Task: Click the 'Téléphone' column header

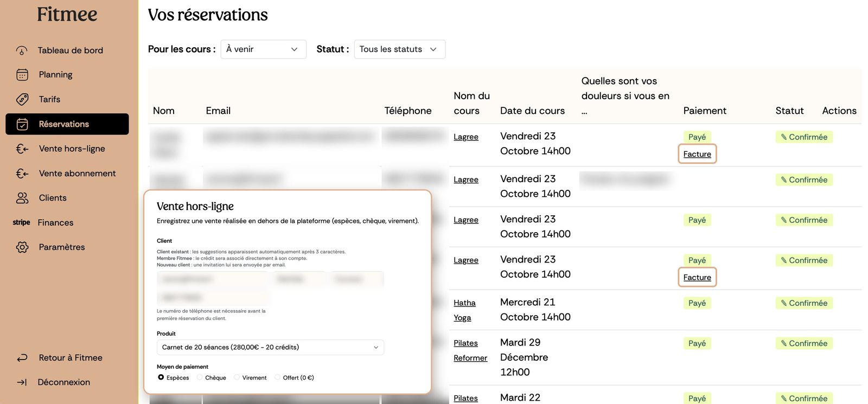Action: point(408,111)
